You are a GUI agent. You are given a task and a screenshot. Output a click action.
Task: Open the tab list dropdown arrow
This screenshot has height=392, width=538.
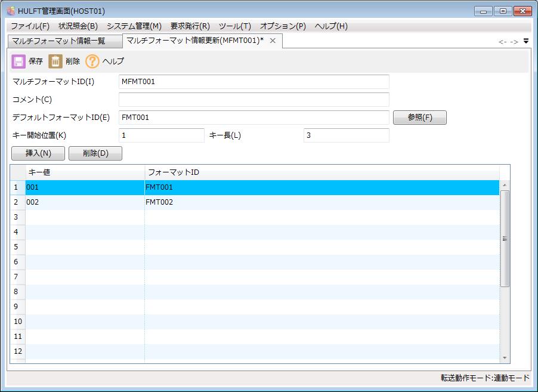tap(526, 41)
